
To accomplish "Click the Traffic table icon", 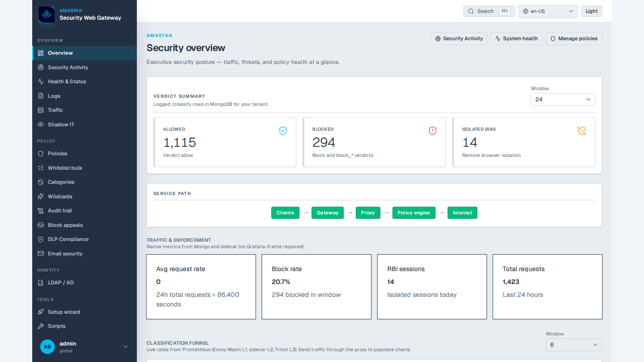I will [x=41, y=110].
